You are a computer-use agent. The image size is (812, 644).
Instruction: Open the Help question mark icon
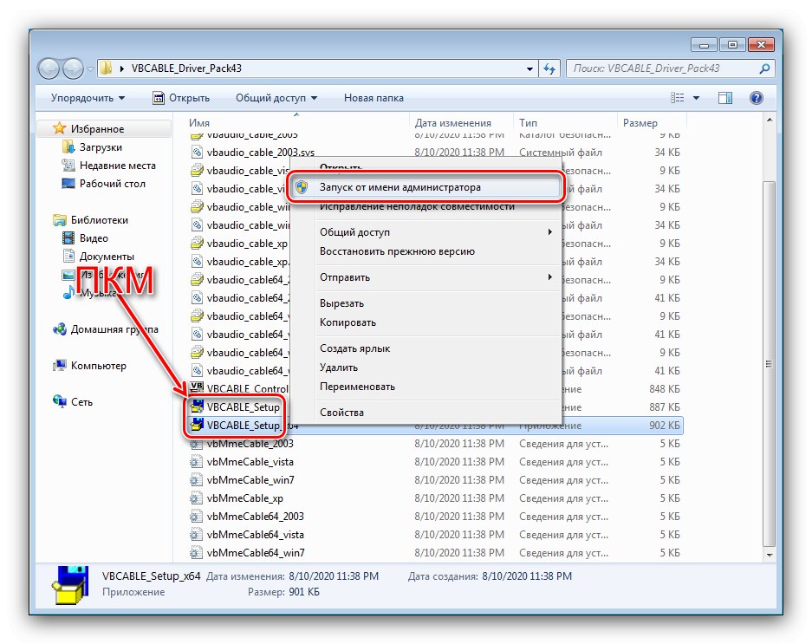(x=756, y=98)
